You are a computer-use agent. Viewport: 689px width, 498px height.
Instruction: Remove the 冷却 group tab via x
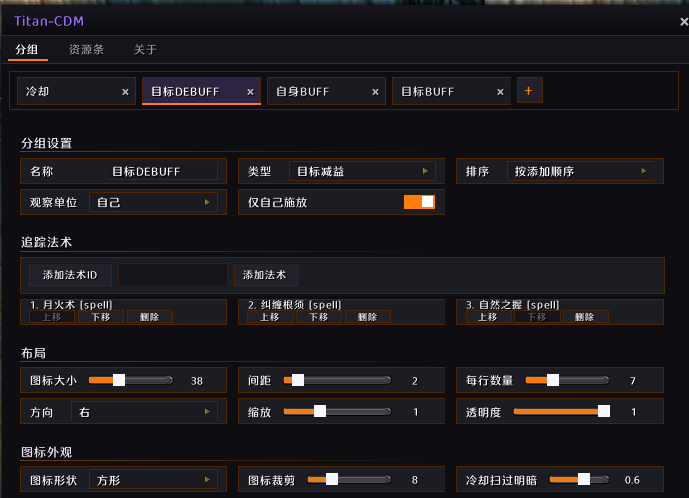(x=125, y=92)
